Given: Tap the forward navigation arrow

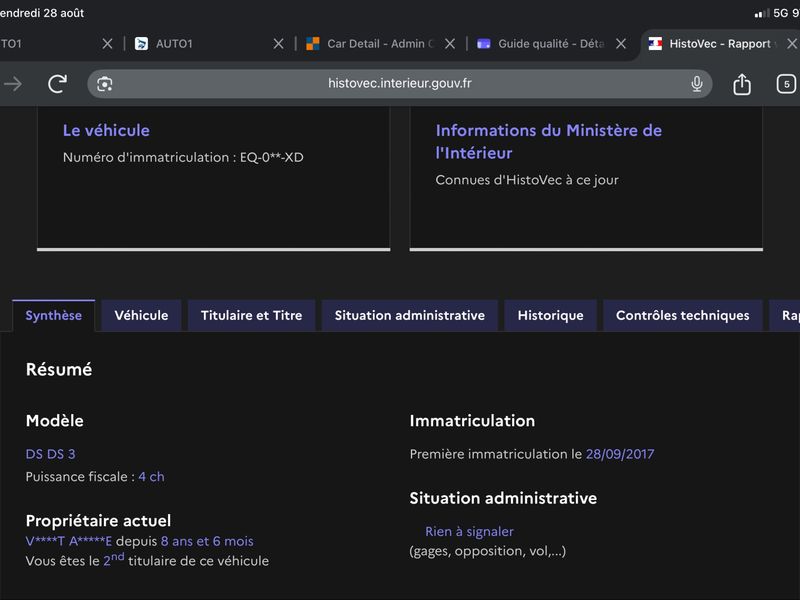Looking at the screenshot, I should pos(12,84).
